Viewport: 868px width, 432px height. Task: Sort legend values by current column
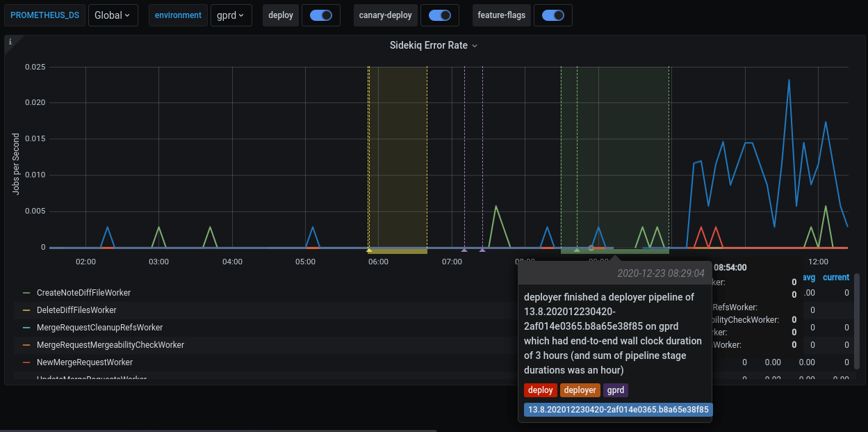click(x=835, y=277)
